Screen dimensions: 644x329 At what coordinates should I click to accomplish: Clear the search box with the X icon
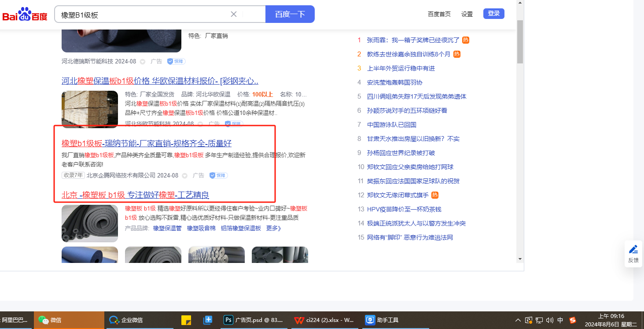click(x=234, y=15)
